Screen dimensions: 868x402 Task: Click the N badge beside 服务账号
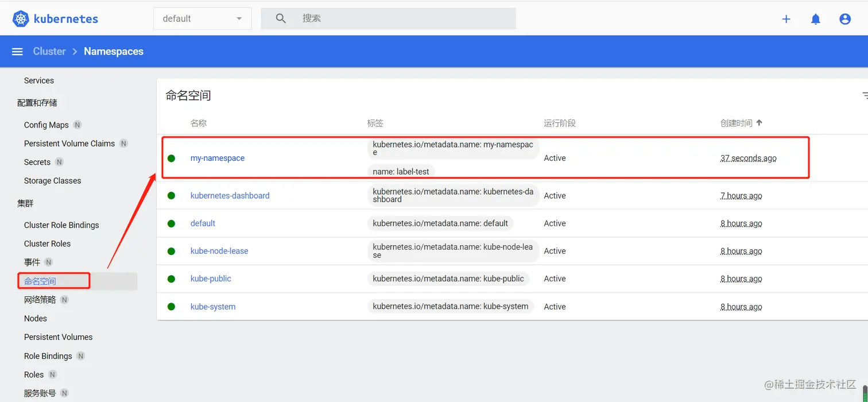(64, 393)
